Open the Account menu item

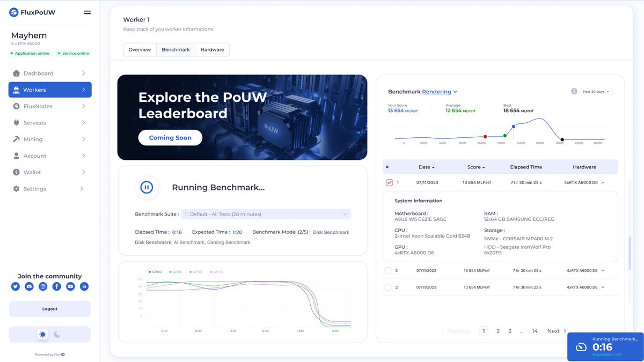tap(50, 156)
